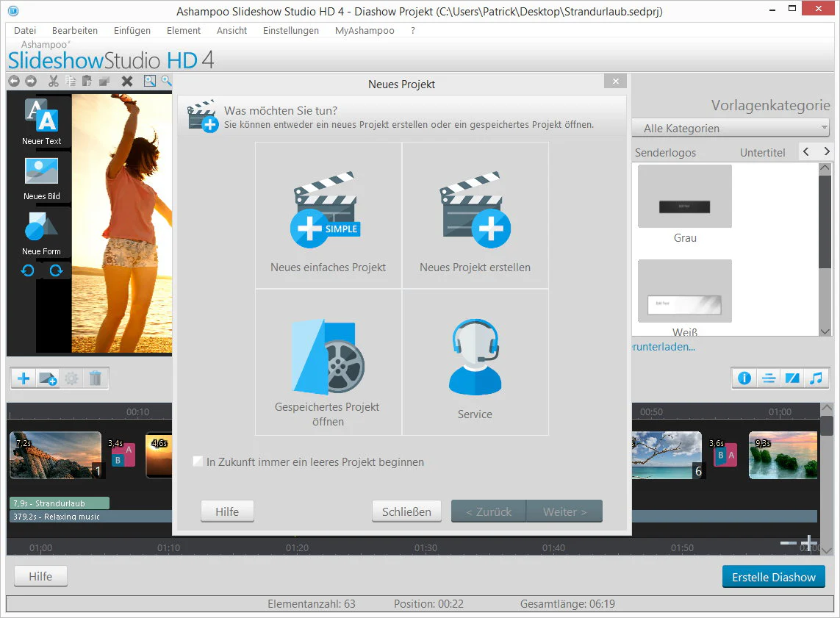This screenshot has height=618, width=840.
Task: Click the left chevron beside Untertitel
Action: pos(806,152)
